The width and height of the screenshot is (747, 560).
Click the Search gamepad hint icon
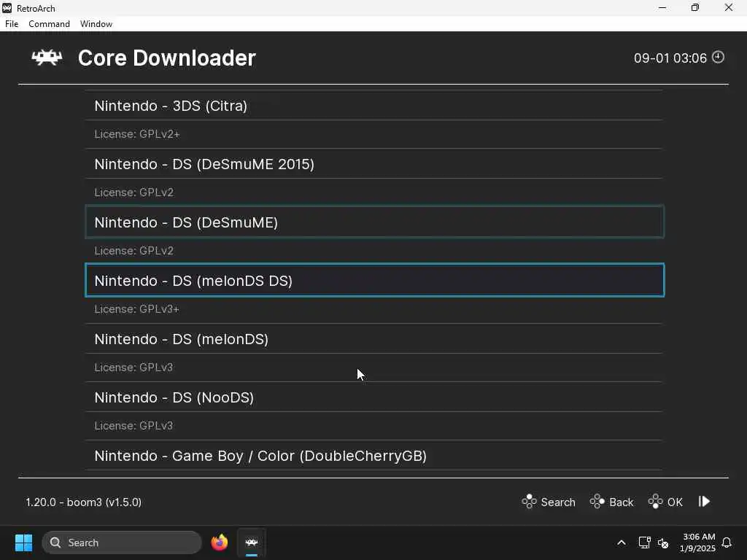pyautogui.click(x=529, y=502)
